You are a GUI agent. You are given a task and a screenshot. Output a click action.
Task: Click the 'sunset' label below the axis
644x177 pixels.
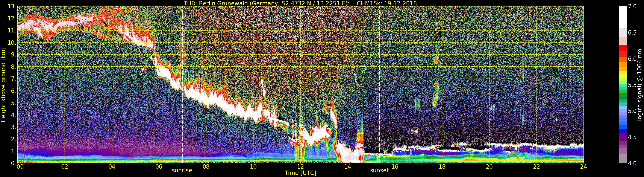click(x=379, y=171)
